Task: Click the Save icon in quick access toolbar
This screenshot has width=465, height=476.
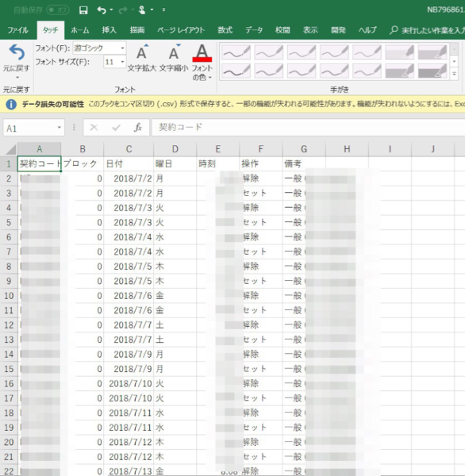Action: point(83,10)
